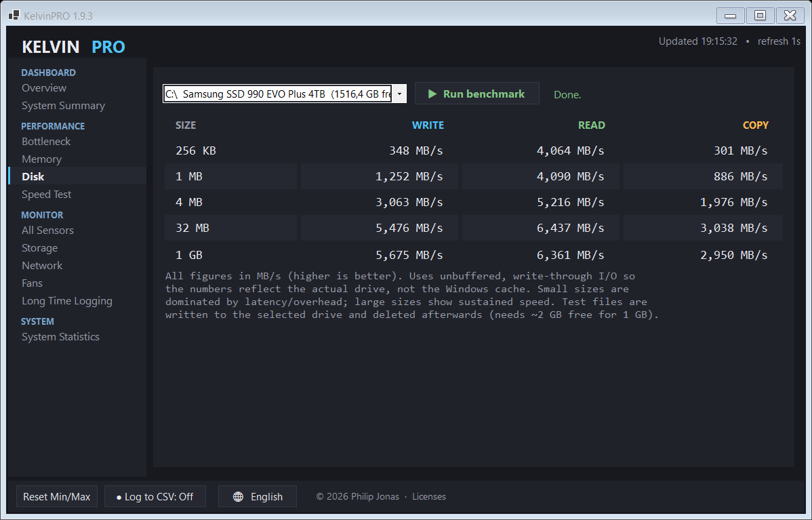Open the drive selection dropdown arrow
Image resolution: width=812 pixels, height=520 pixels.
pos(399,94)
